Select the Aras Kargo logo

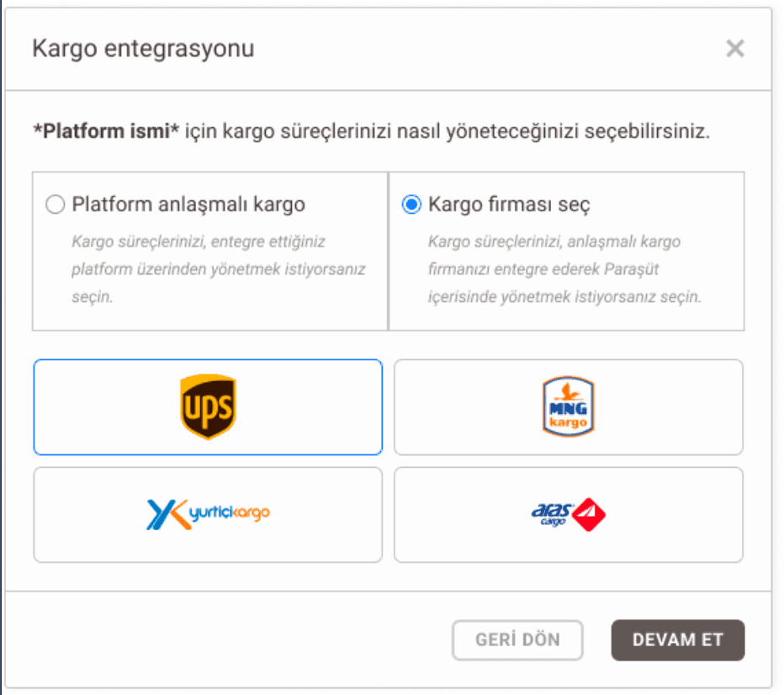pyautogui.click(x=568, y=514)
